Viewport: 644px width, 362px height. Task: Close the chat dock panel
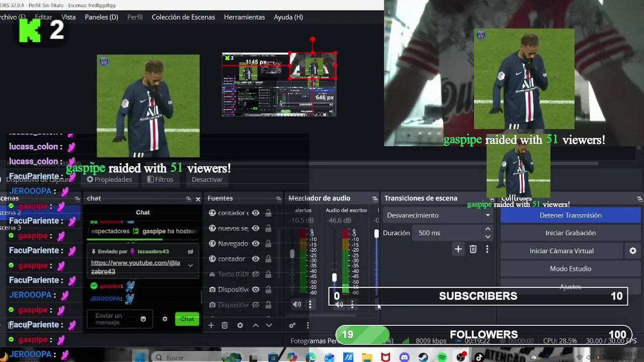198,199
